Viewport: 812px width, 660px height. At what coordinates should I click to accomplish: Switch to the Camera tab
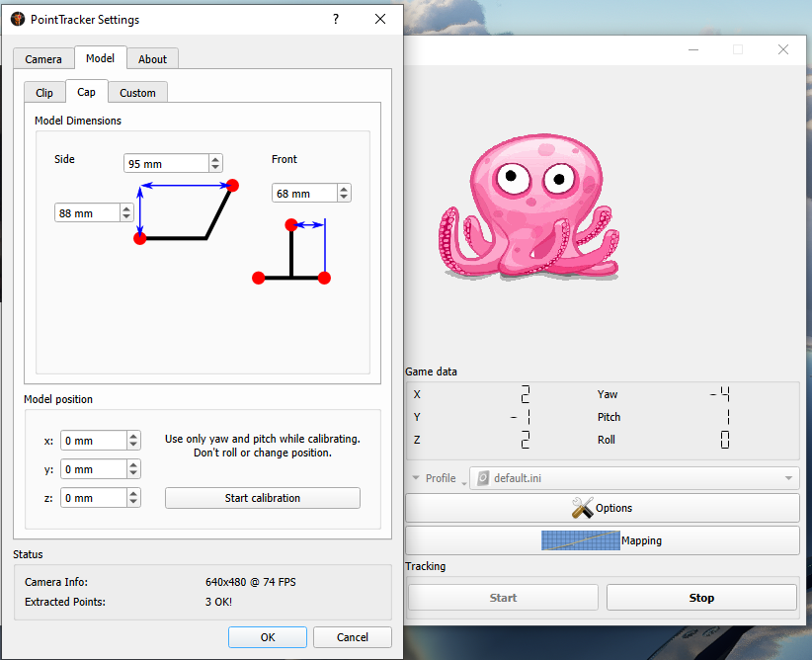click(x=43, y=59)
